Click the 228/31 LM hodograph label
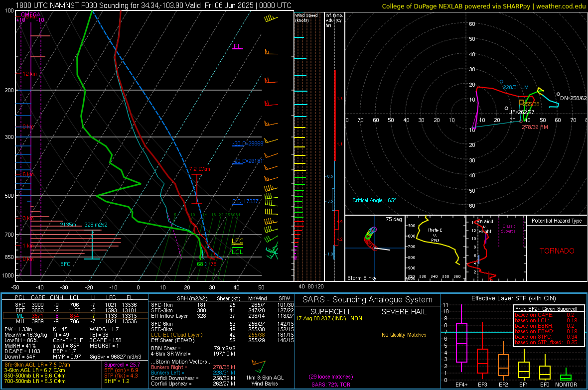The height and width of the screenshot is (390, 588). 516,87
